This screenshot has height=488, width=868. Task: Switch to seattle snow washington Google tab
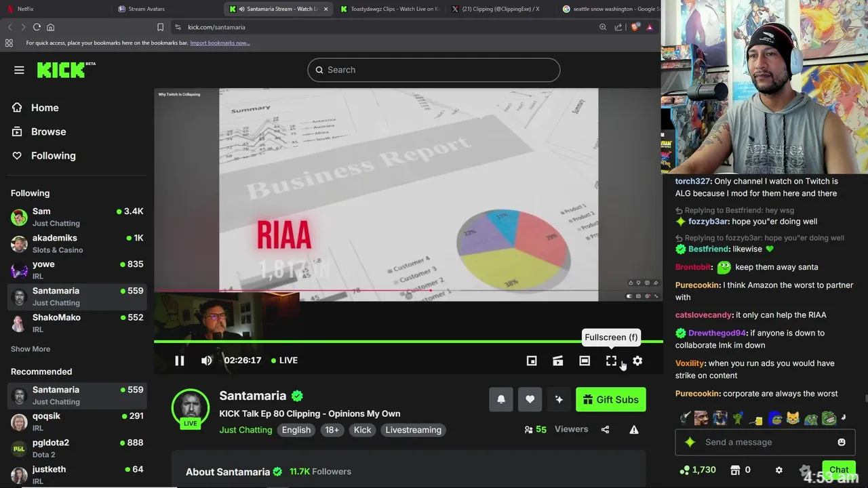point(610,9)
